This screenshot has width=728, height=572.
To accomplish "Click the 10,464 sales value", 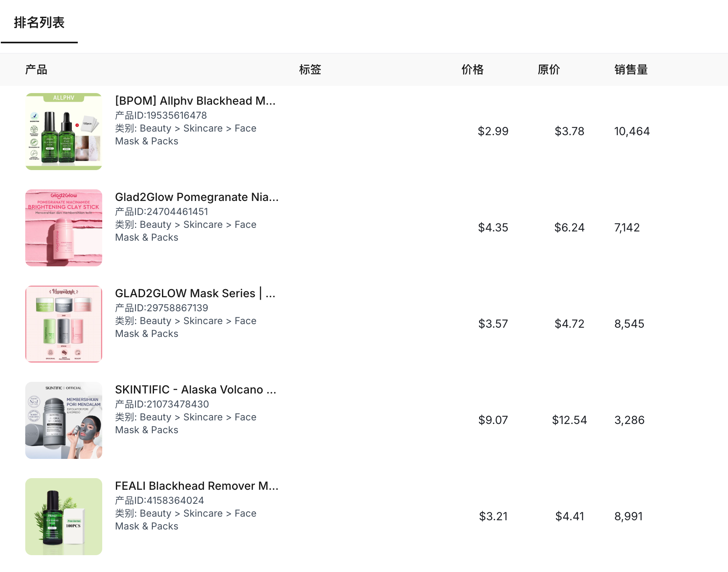I will click(x=632, y=131).
